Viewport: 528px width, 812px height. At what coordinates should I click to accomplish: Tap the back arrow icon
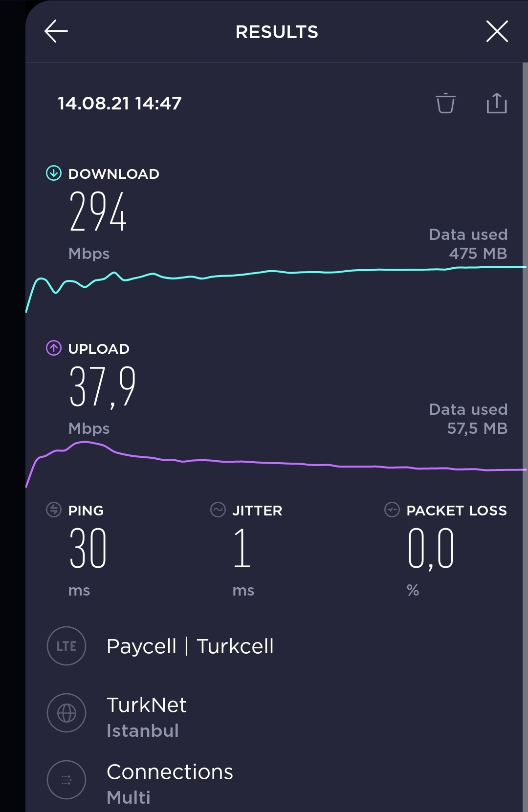tap(56, 32)
